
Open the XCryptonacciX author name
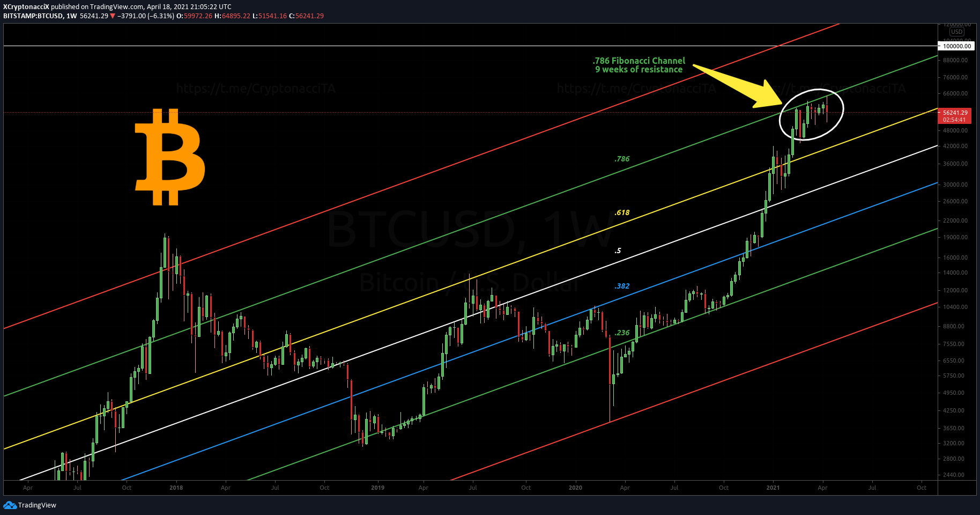[x=26, y=7]
